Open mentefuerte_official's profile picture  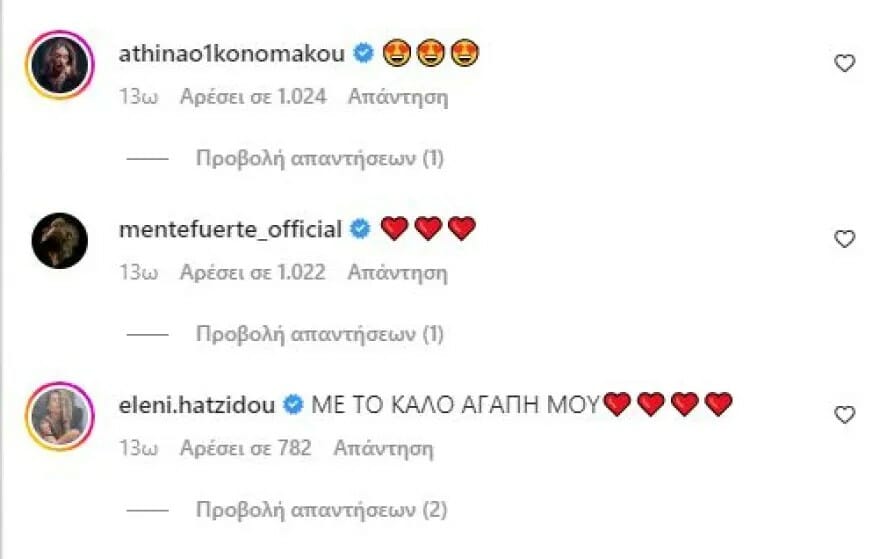point(60,240)
